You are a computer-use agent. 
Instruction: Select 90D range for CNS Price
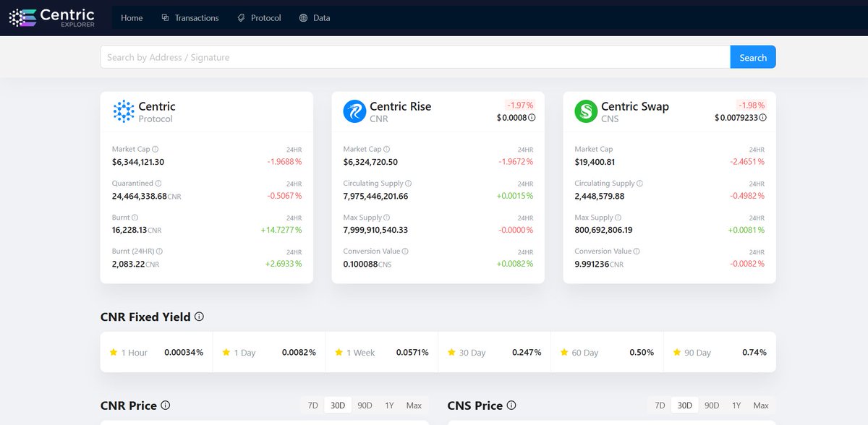point(712,405)
